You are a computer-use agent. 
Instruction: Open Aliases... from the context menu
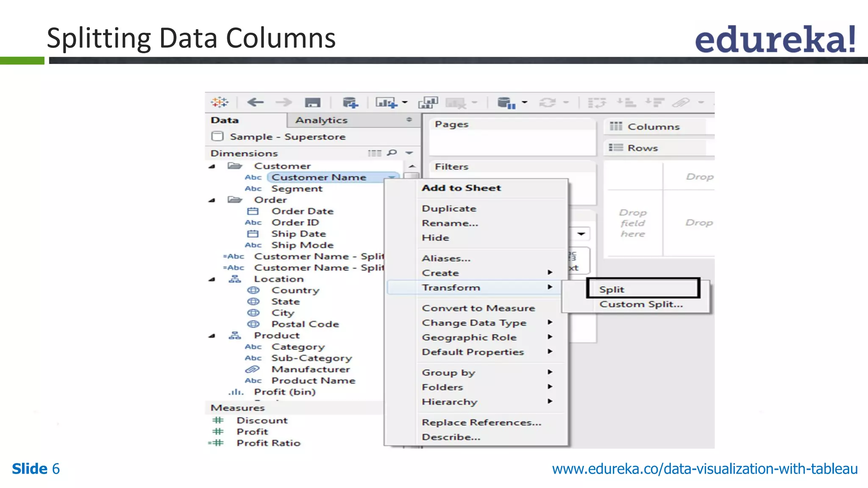click(446, 258)
